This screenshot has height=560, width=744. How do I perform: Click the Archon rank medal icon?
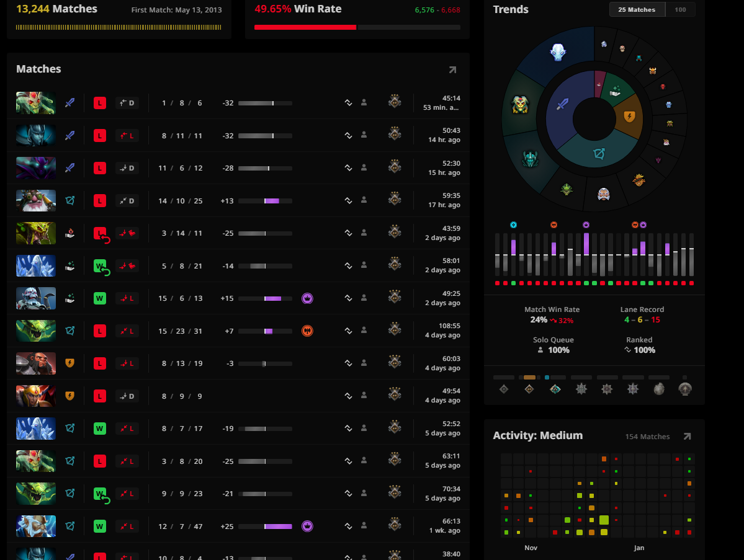(x=581, y=389)
